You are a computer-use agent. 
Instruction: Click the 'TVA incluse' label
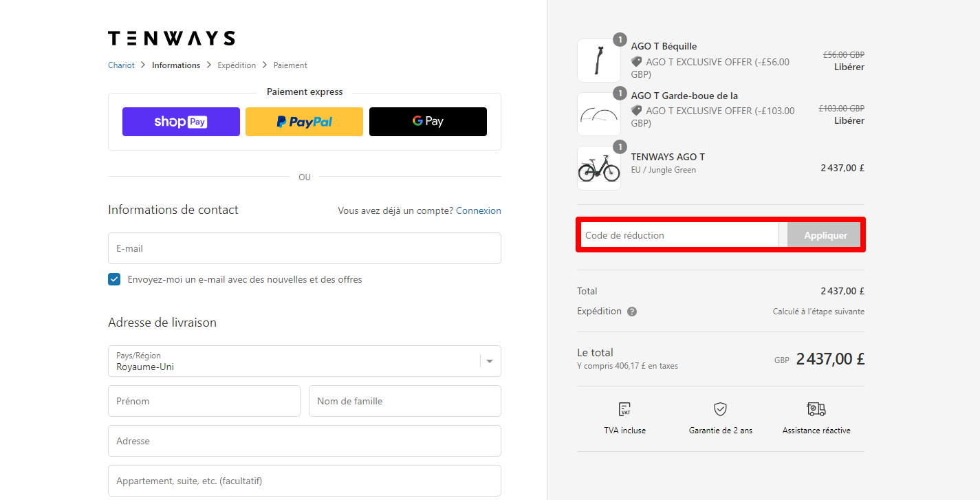624,431
